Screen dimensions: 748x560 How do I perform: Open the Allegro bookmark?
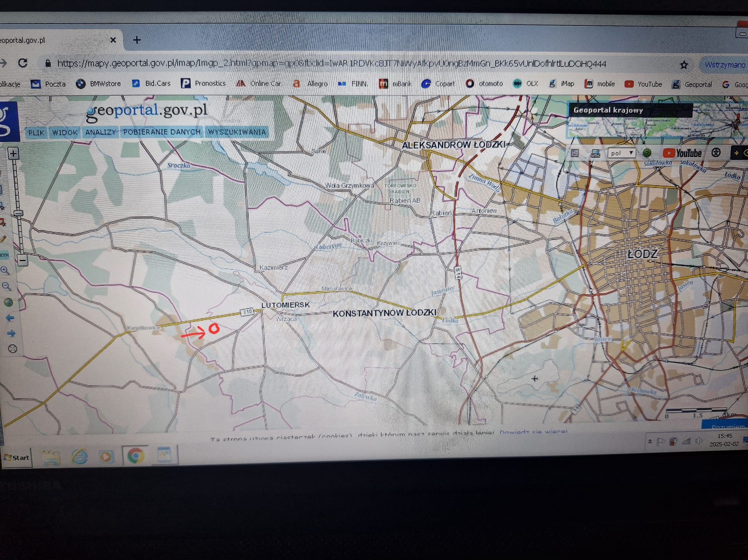coord(310,83)
